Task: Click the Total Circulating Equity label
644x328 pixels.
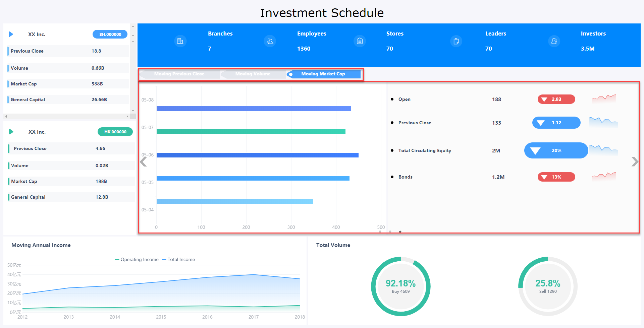Action: pyautogui.click(x=425, y=150)
